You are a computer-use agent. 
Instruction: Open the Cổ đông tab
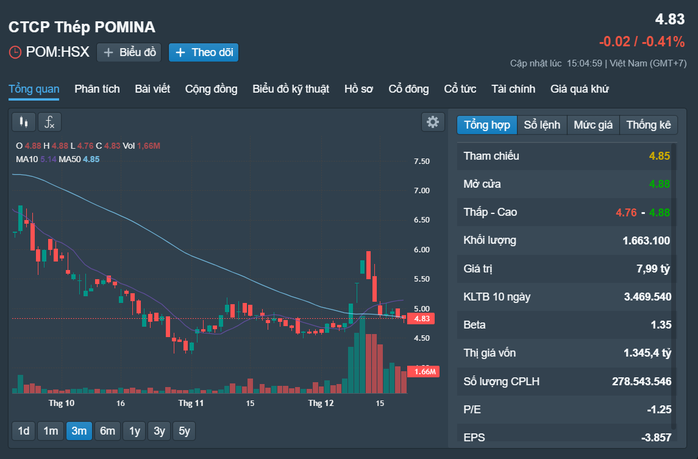[x=408, y=89]
